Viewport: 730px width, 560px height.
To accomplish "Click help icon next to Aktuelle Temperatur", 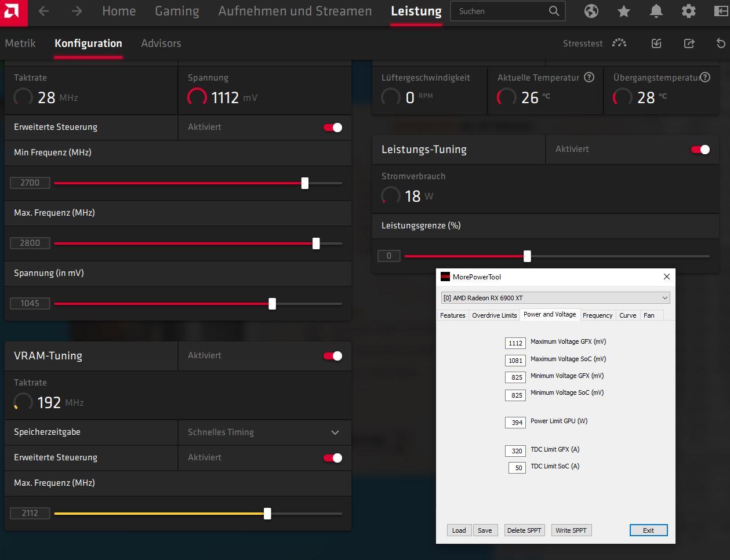I will pos(589,77).
